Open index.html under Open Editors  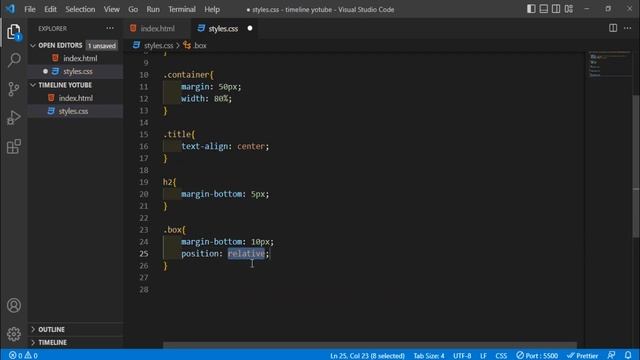point(75,58)
